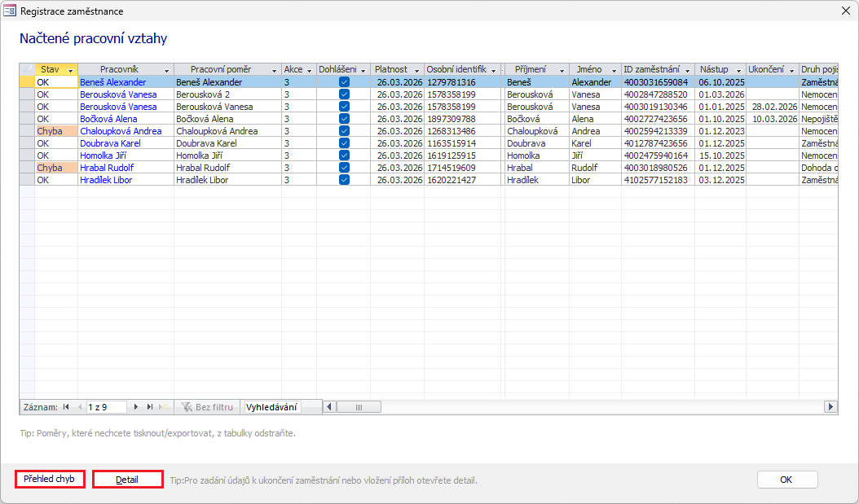859x504 pixels.
Task: Uncheck Dohlášeni checkbox for Chaloupková Andrea
Action: tap(344, 131)
